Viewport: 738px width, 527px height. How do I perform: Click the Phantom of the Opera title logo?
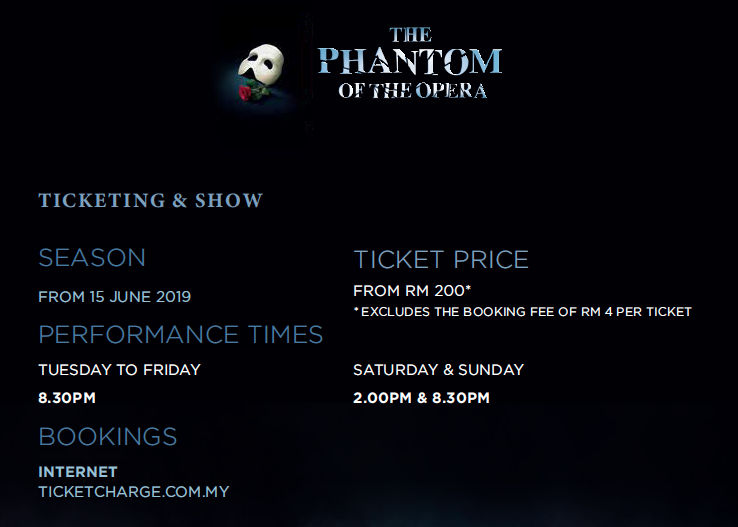click(x=410, y=63)
